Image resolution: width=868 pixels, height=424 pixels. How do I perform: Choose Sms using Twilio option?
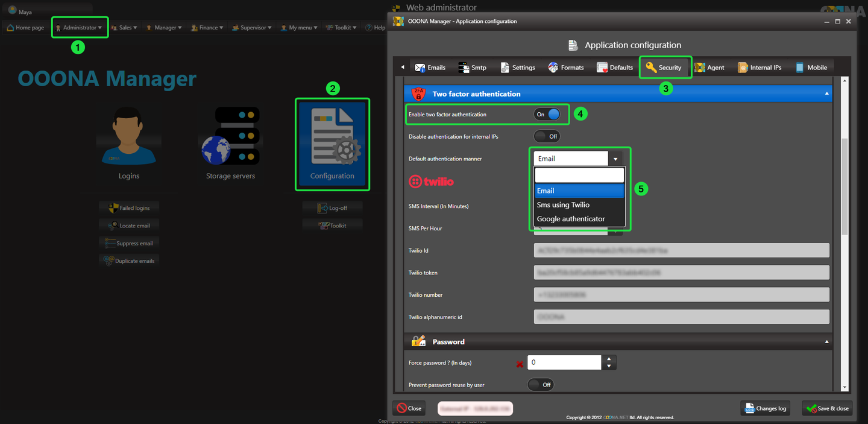[563, 205]
